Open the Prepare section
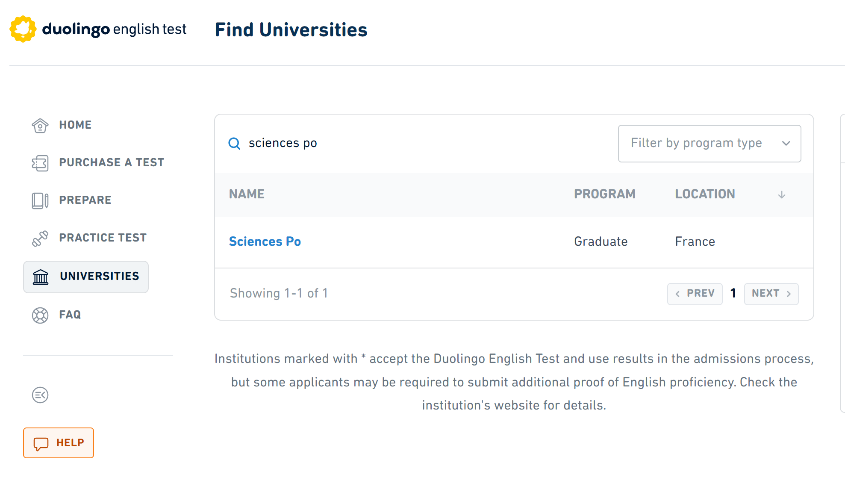The height and width of the screenshot is (504, 845). [x=71, y=200]
